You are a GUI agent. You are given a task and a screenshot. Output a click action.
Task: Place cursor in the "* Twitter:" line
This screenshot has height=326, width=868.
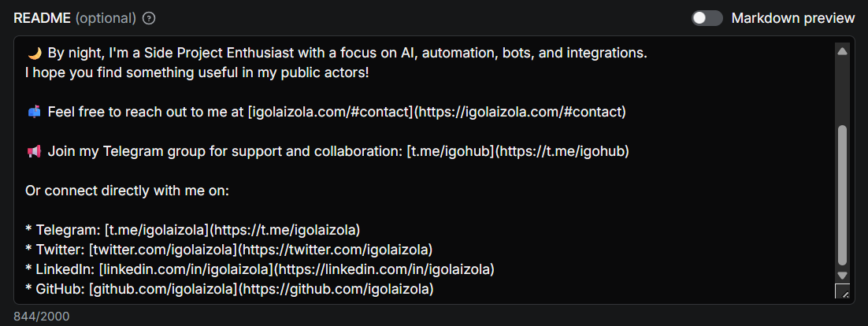(x=228, y=250)
